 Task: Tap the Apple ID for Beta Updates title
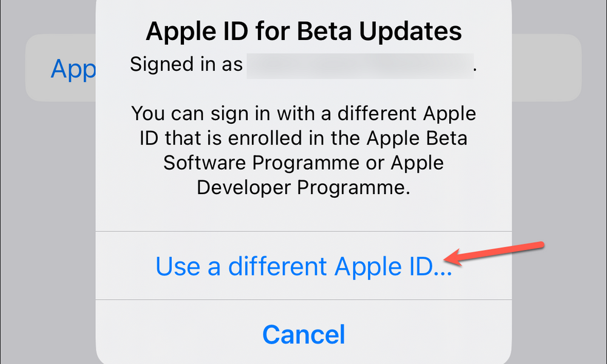pyautogui.click(x=303, y=31)
